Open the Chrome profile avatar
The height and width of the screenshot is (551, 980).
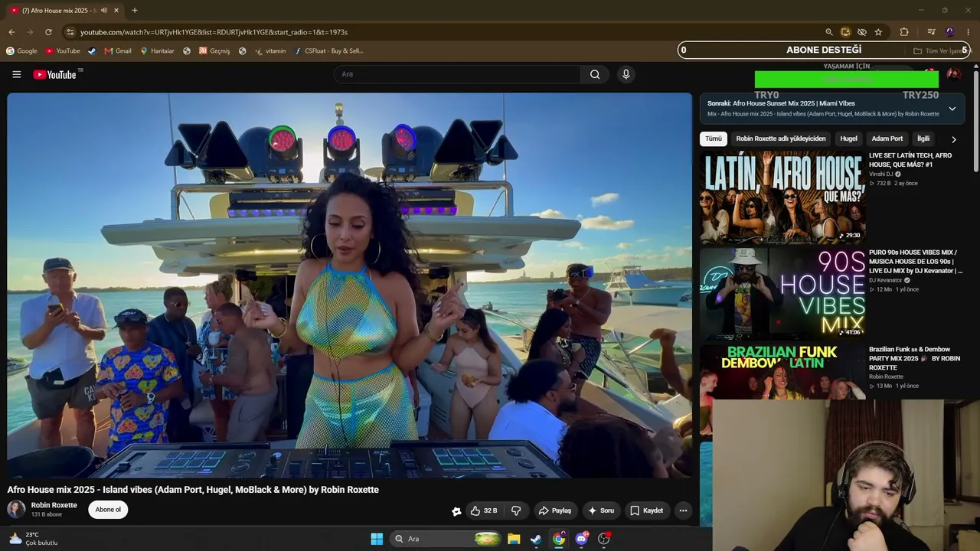tap(950, 32)
